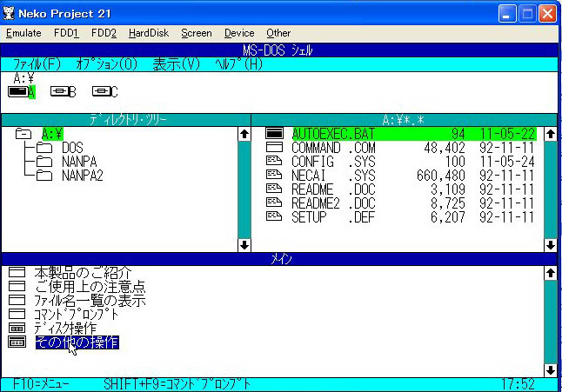
Task: Open the Screen menu
Action: coord(197,33)
